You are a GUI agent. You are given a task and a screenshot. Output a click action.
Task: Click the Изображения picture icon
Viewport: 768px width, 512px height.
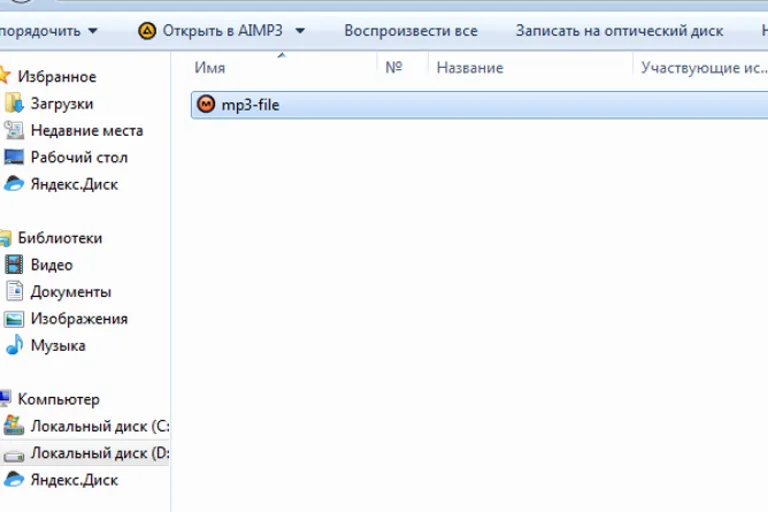[x=14, y=319]
